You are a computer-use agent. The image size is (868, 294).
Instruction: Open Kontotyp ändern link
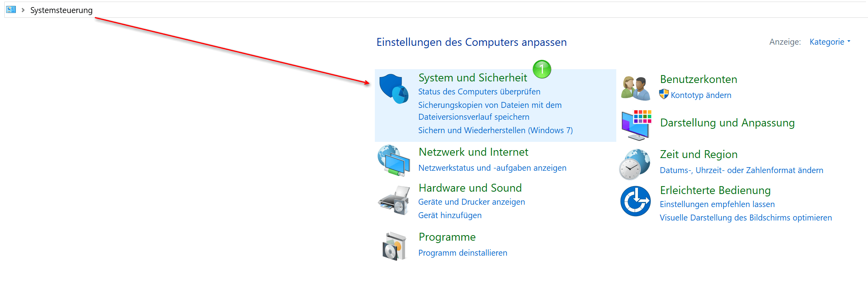(701, 95)
